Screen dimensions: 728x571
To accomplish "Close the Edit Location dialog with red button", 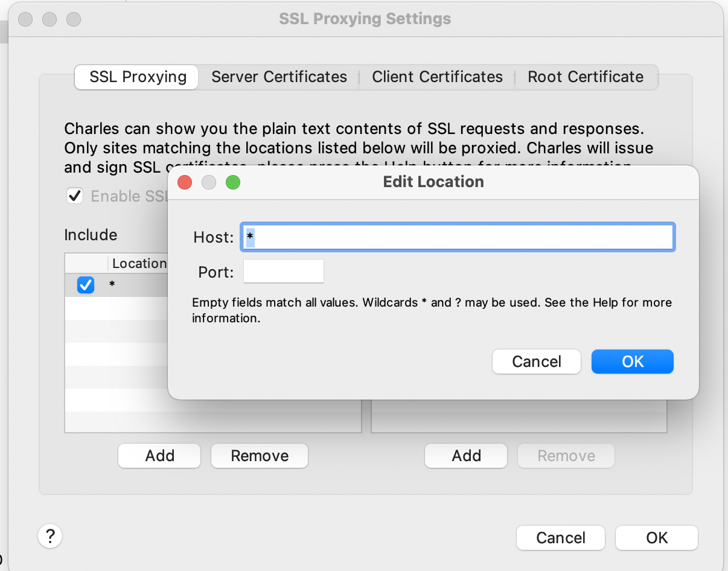I will [x=185, y=182].
